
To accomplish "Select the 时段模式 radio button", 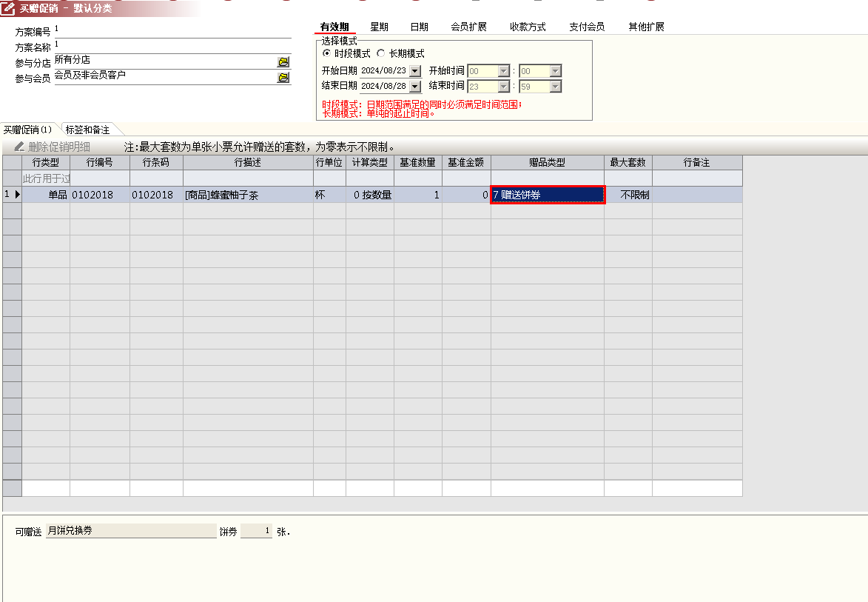I will coord(326,53).
